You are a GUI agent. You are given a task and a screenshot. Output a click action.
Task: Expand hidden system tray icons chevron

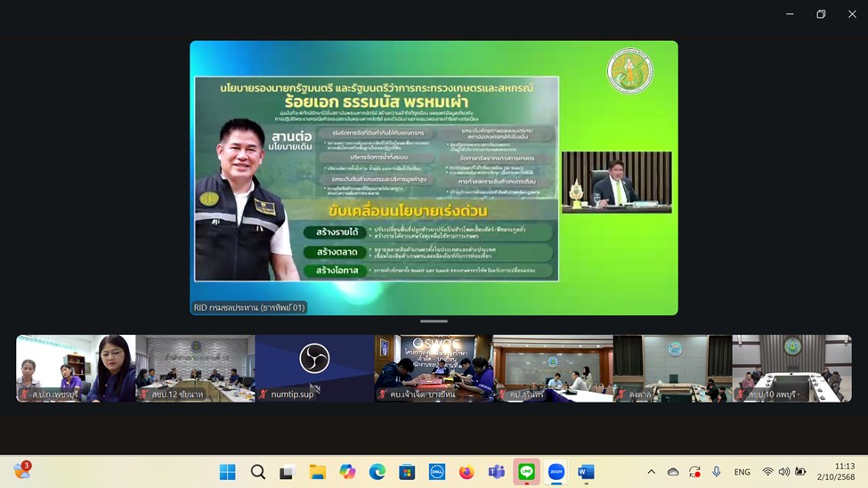(651, 472)
